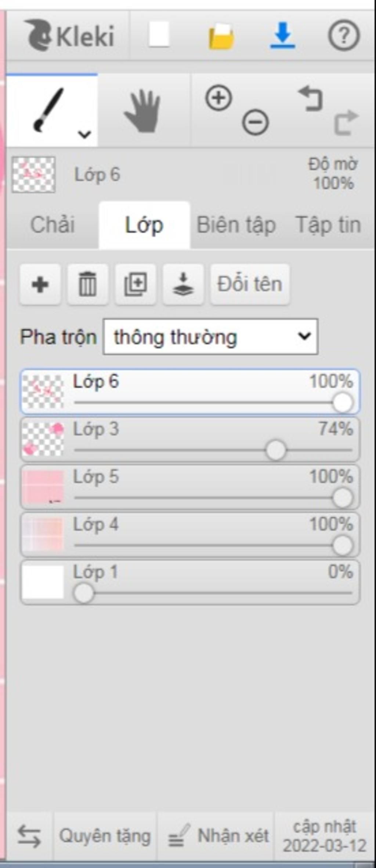The width and height of the screenshot is (376, 868).
Task: Duplicate the current layer
Action: point(135,284)
